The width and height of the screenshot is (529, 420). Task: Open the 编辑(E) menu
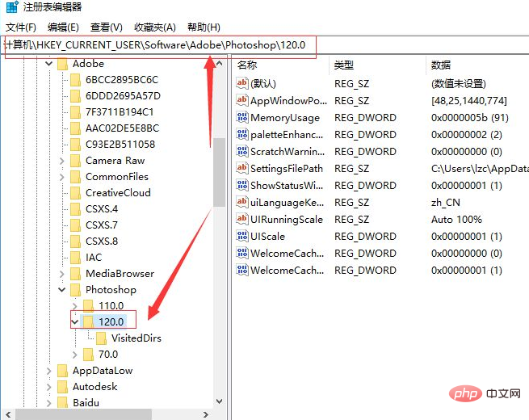click(x=63, y=27)
